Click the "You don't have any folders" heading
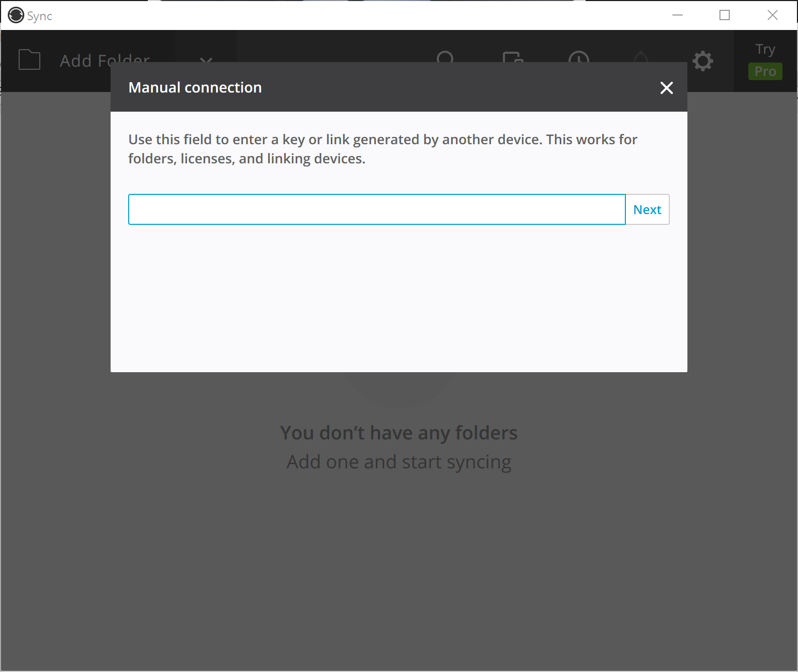Image resolution: width=798 pixels, height=672 pixels. coord(398,433)
